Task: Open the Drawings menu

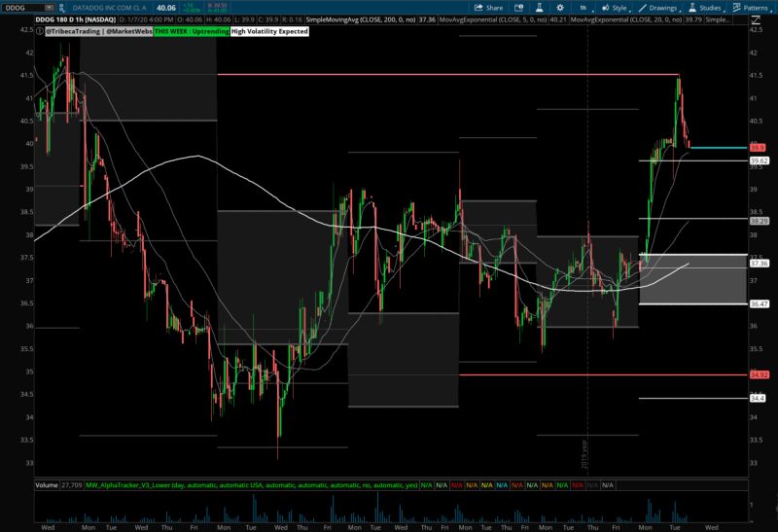Action: click(658, 8)
